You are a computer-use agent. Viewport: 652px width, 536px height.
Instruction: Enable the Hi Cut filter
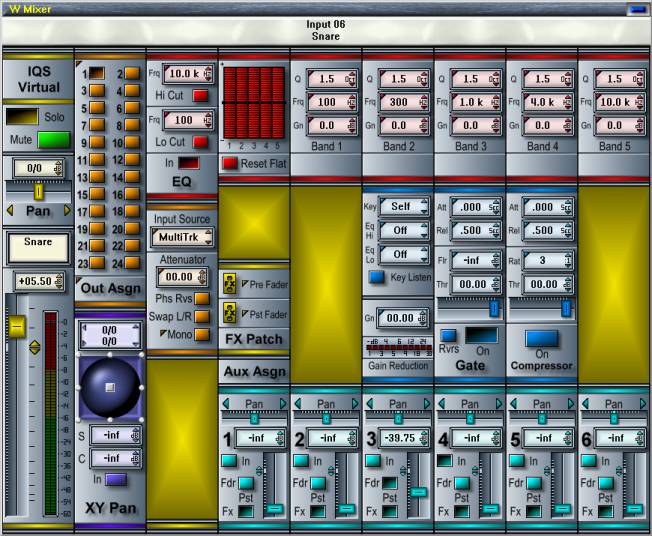200,95
